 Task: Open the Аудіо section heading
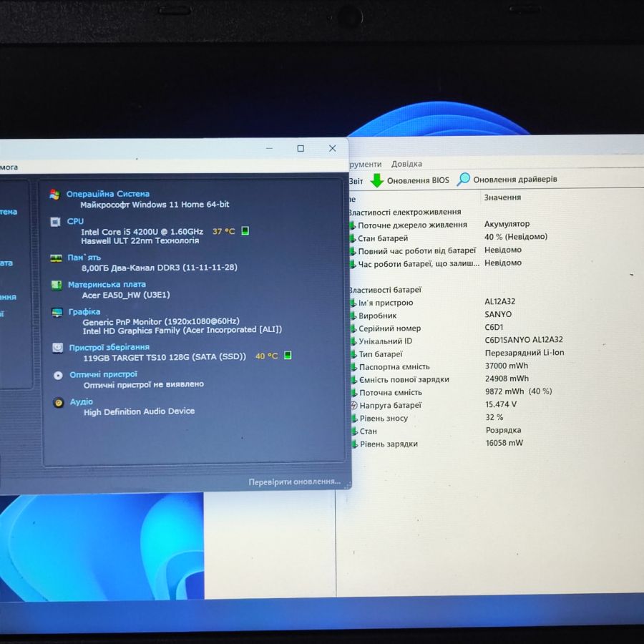click(82, 401)
